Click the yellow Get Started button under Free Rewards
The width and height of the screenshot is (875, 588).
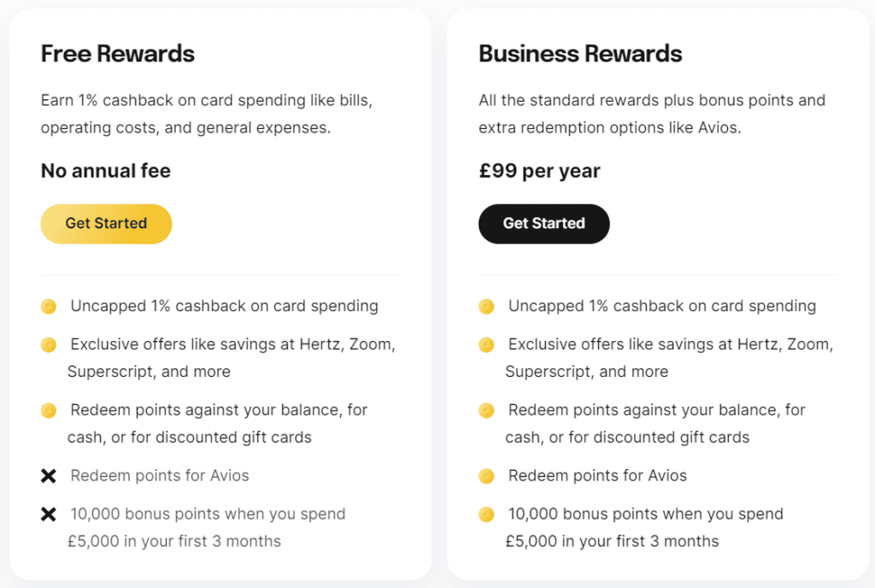coord(106,223)
